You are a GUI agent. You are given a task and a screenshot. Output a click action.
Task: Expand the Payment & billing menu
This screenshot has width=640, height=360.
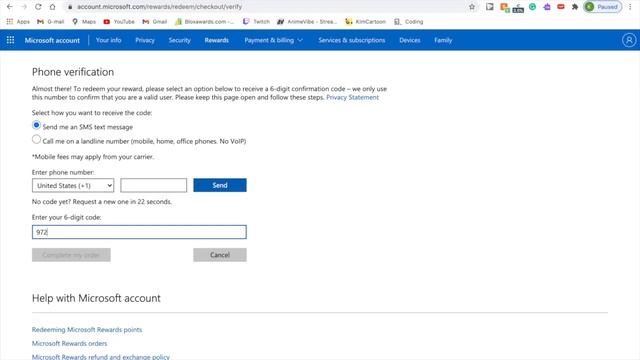coord(273,40)
